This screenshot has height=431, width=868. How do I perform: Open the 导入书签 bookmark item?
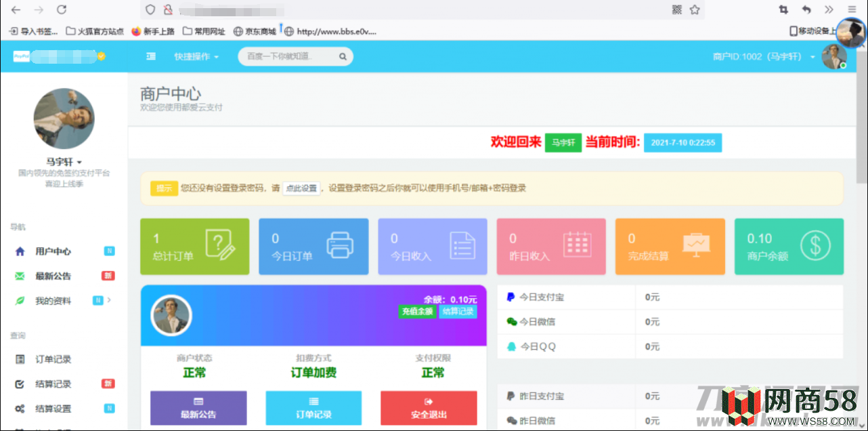(33, 31)
